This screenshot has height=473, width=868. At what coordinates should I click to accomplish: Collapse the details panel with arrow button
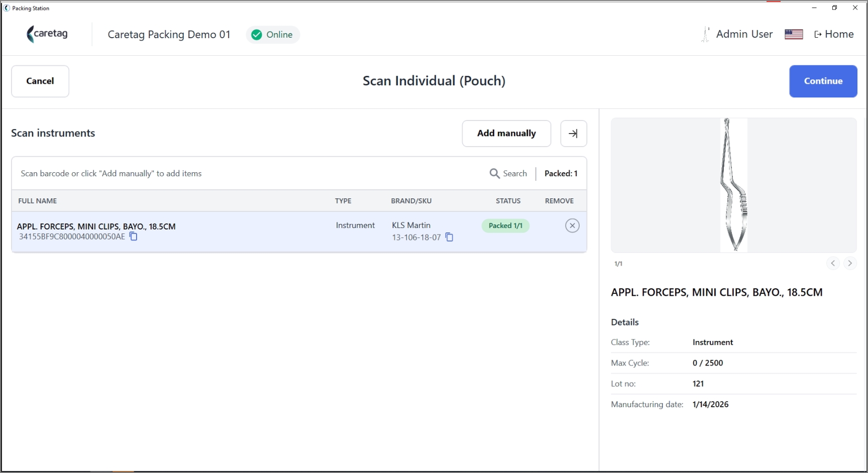pos(573,133)
